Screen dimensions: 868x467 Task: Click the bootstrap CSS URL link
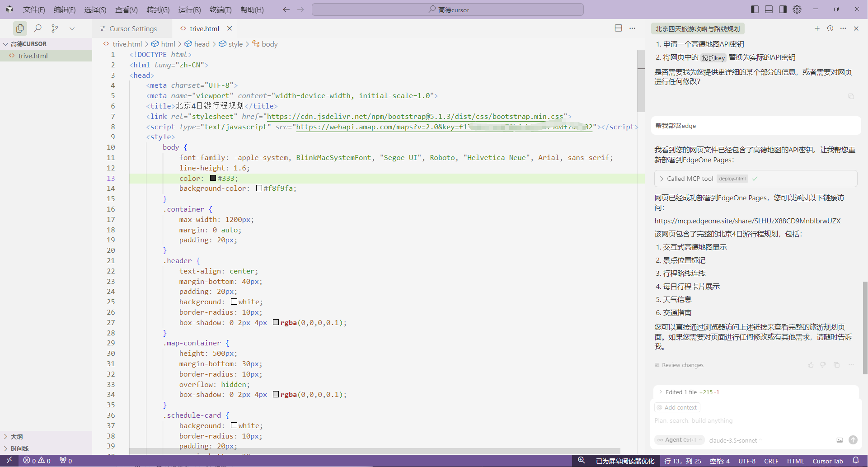pyautogui.click(x=415, y=116)
